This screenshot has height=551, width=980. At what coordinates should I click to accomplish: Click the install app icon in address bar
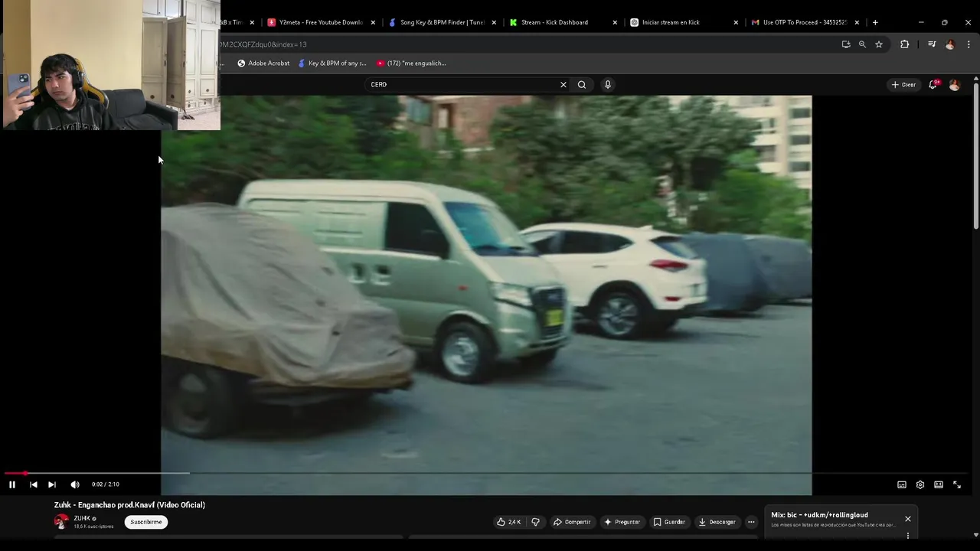(x=846, y=44)
